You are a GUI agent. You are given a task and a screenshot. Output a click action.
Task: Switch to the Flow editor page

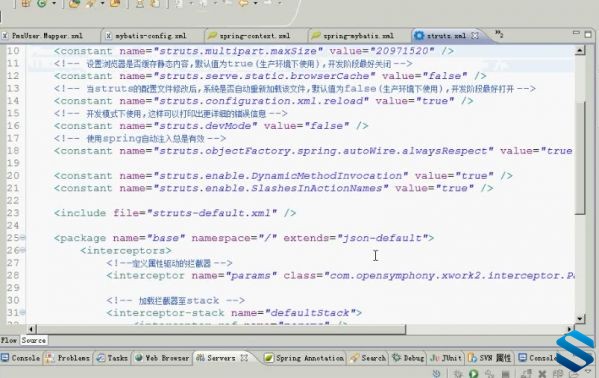(9, 340)
